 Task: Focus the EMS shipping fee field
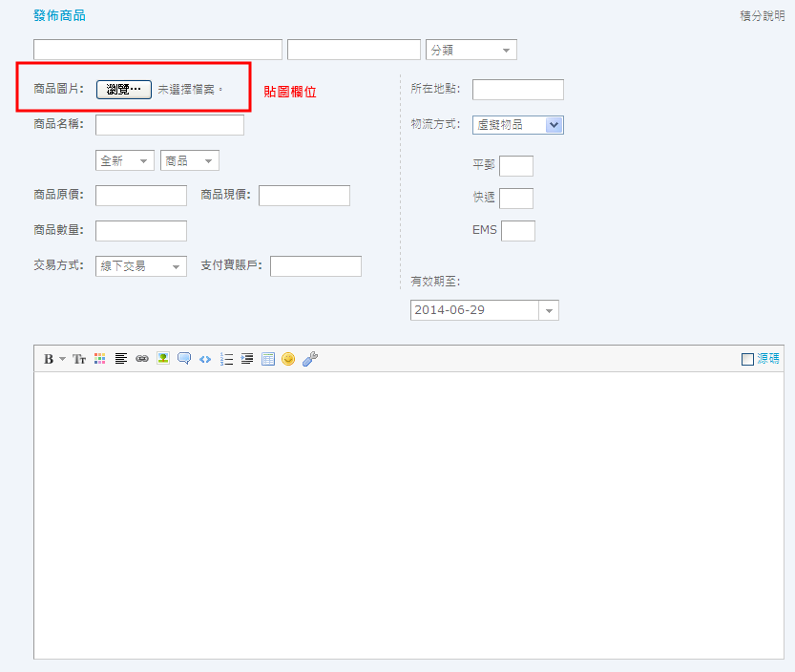(518, 231)
